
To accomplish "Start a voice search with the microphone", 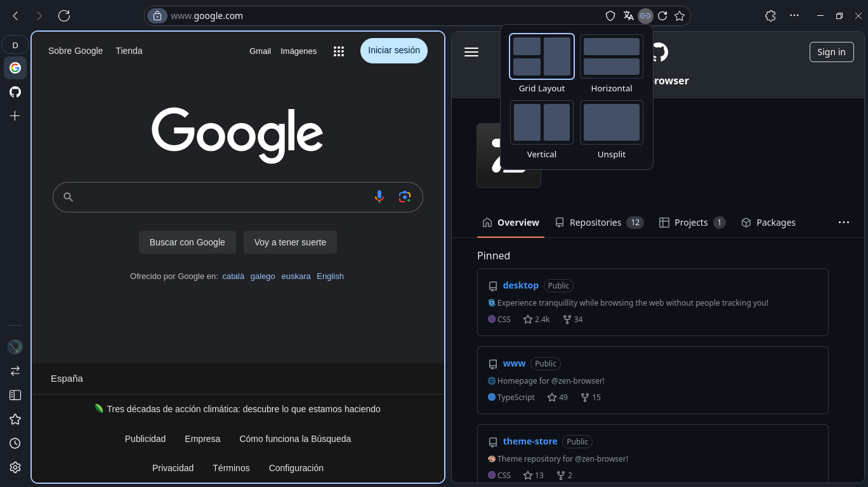I will click(x=379, y=197).
